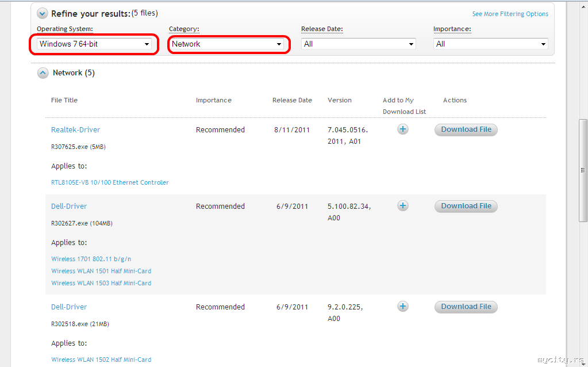
Task: Download the Realtek-Driver file
Action: (466, 129)
